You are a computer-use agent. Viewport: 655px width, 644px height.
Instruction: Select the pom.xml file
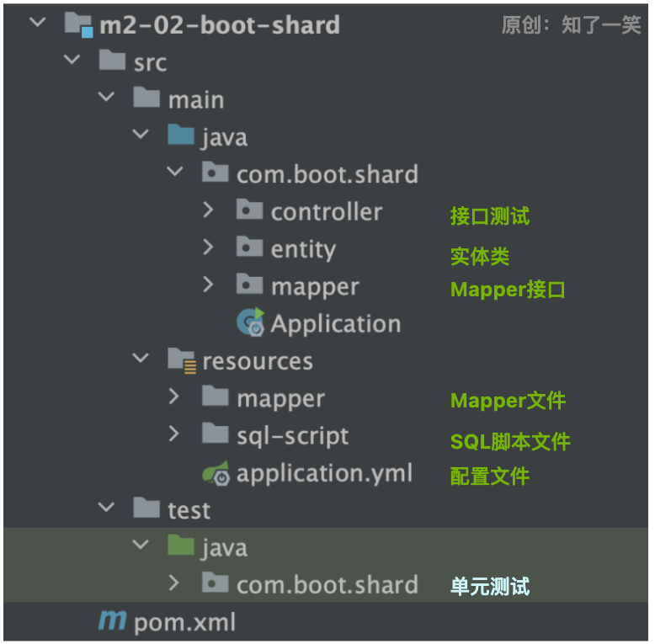[185, 623]
